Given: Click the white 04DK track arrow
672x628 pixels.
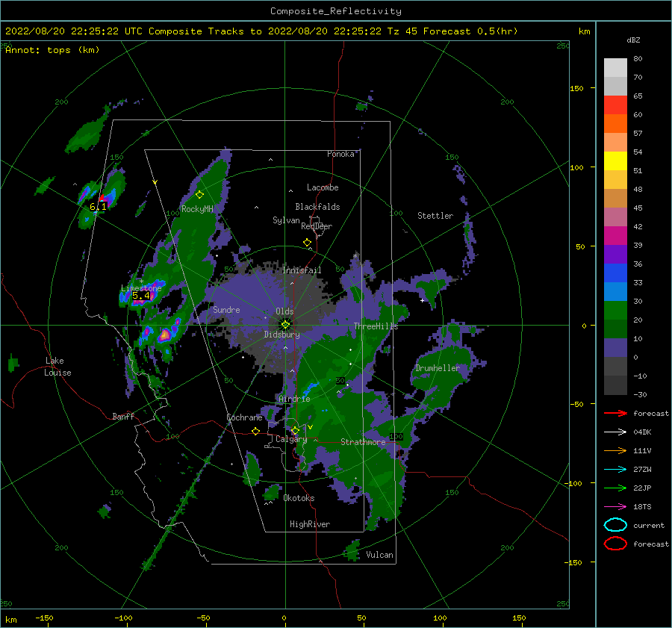Looking at the screenshot, I should [x=615, y=432].
